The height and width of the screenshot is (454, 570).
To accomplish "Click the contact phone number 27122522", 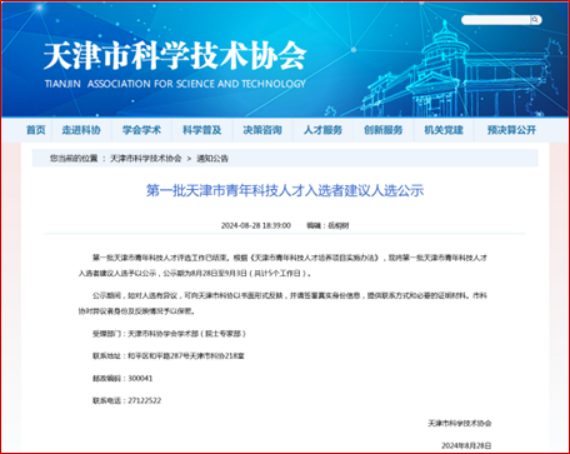I will (145, 401).
